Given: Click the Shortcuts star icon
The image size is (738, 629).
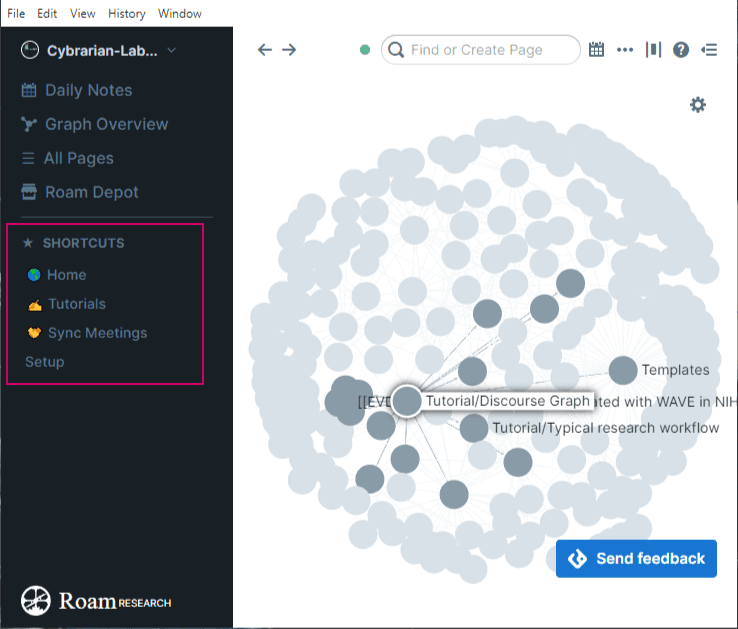Looking at the screenshot, I should click(x=28, y=243).
